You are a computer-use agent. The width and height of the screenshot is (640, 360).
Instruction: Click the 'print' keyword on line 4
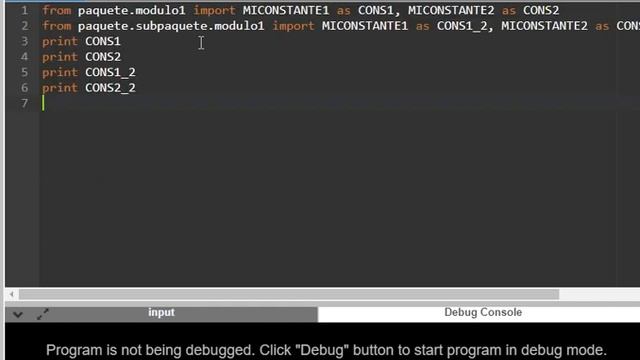60,57
